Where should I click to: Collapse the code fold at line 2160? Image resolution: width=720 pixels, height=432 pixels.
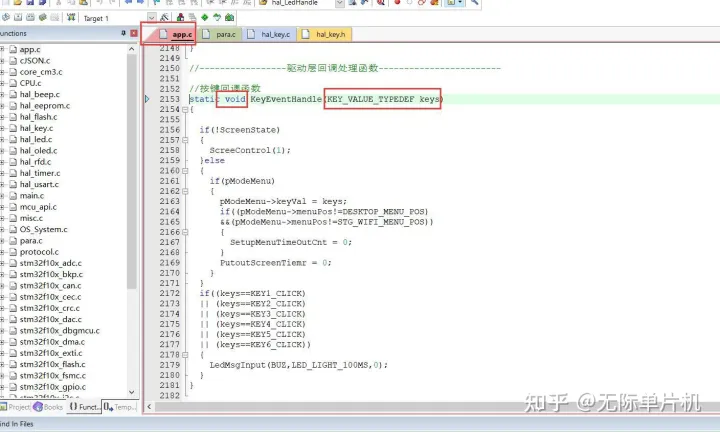click(185, 171)
